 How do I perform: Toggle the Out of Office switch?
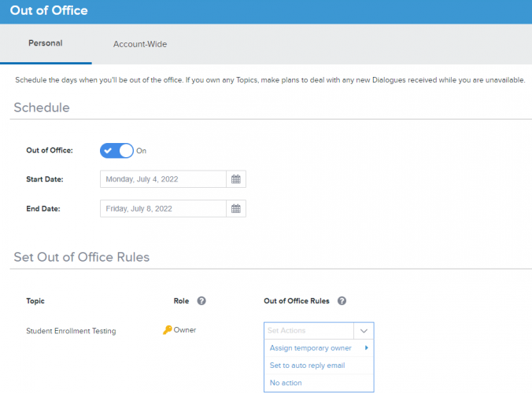pyautogui.click(x=117, y=150)
